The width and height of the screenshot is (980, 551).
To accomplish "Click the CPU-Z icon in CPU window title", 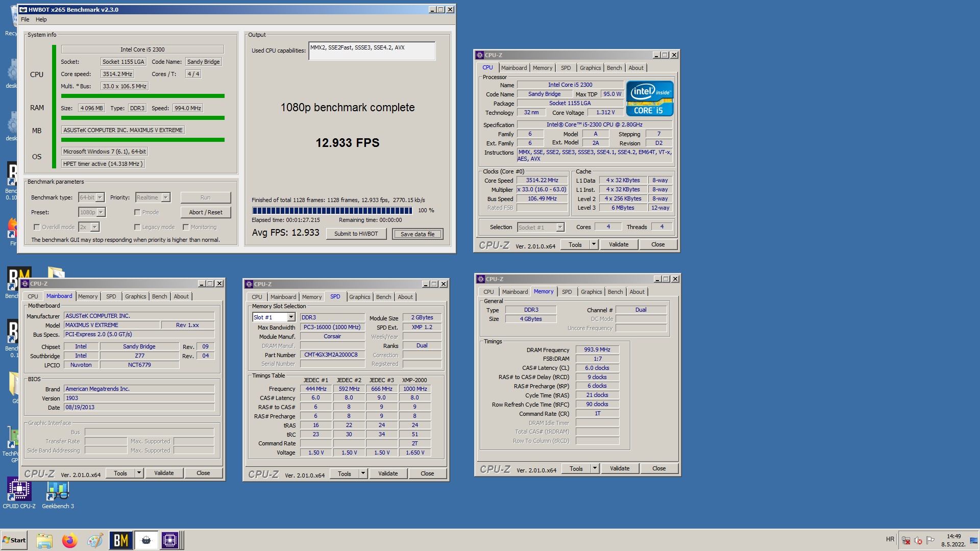I will pyautogui.click(x=479, y=55).
